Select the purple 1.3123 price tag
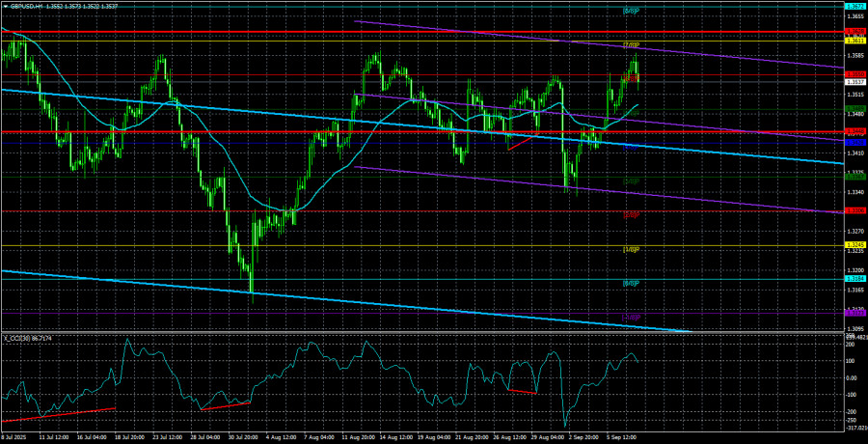The image size is (868, 444). (854, 313)
